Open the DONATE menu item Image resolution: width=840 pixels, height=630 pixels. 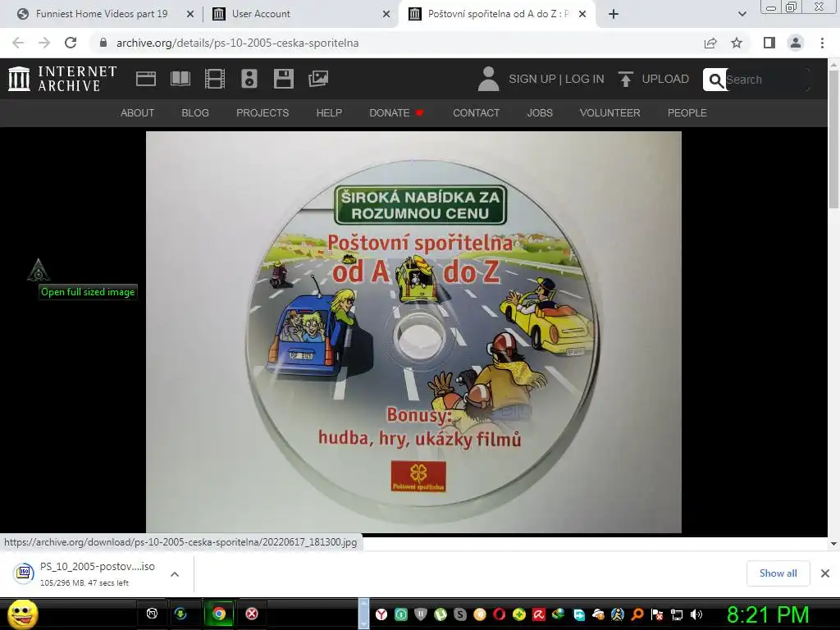pos(396,113)
